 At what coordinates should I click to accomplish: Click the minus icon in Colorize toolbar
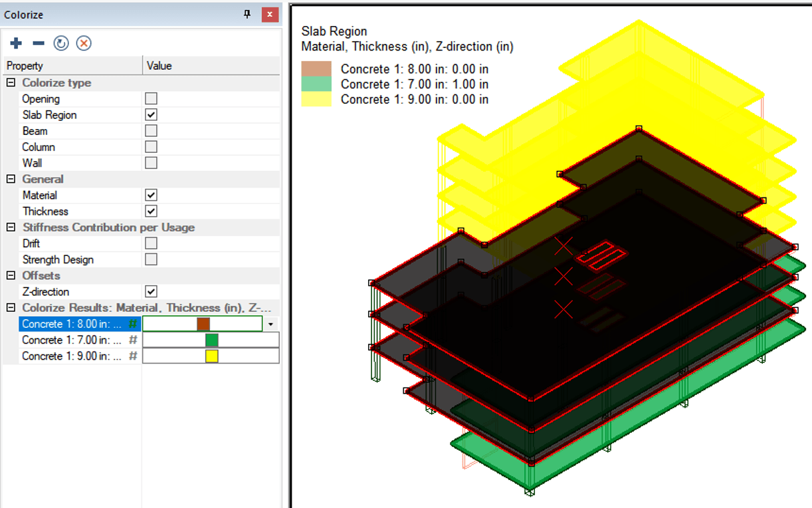(x=39, y=43)
